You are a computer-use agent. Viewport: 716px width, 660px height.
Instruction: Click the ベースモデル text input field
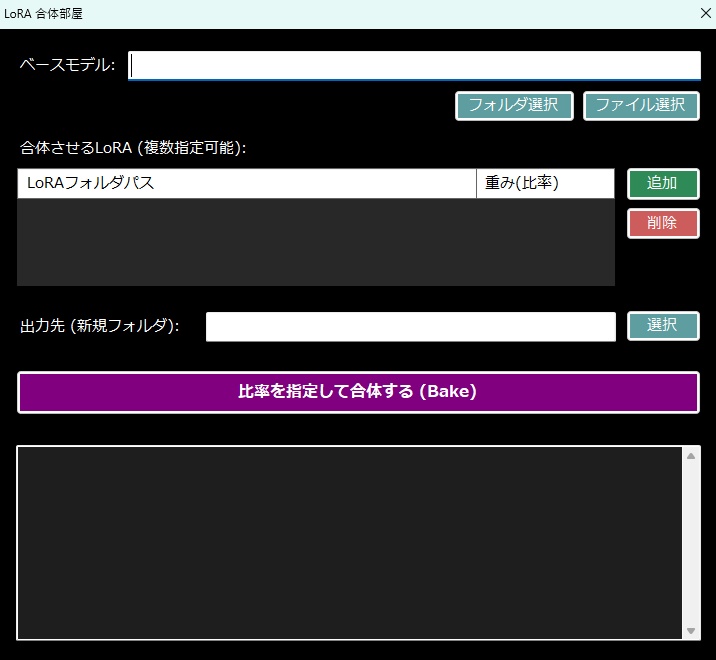tap(414, 66)
